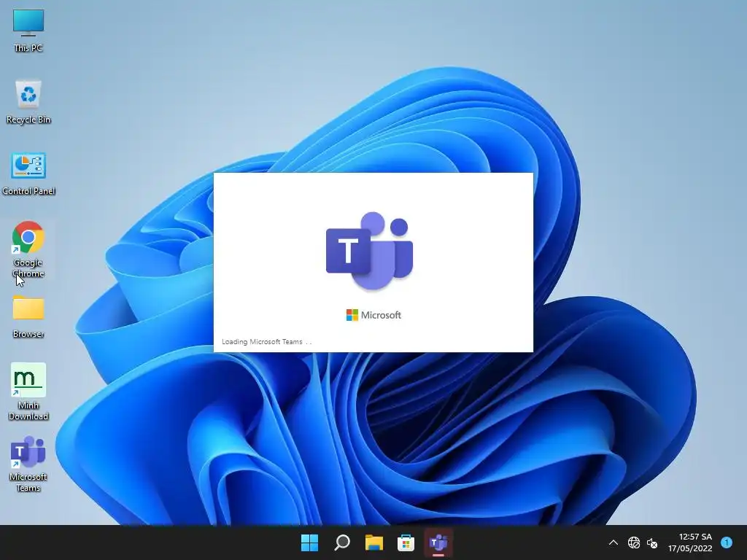
Task: Click the muted volume tray icon
Action: tap(652, 542)
